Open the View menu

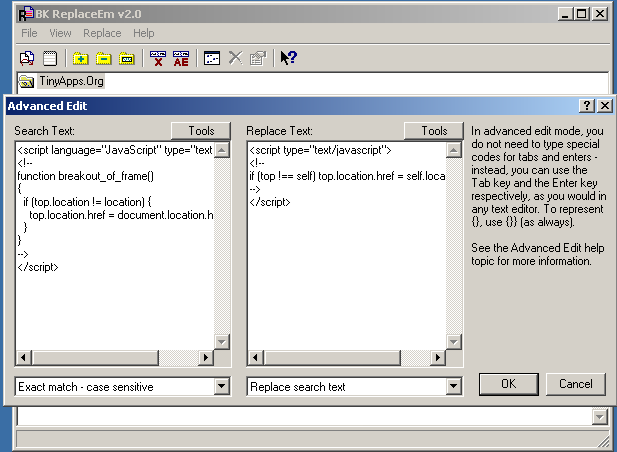[x=61, y=33]
